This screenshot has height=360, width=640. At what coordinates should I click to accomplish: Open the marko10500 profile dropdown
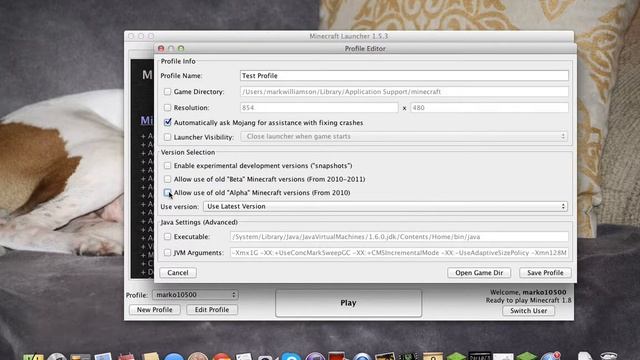[x=195, y=294]
